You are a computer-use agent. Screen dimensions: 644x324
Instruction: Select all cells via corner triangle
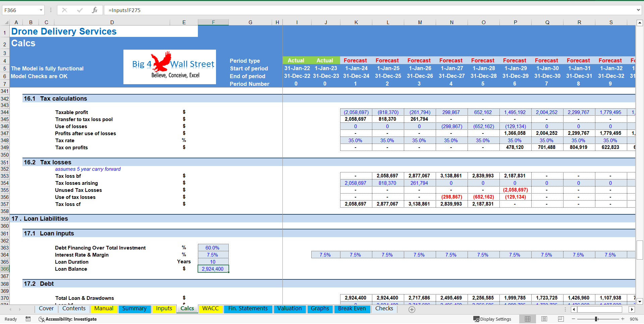tap(6, 22)
